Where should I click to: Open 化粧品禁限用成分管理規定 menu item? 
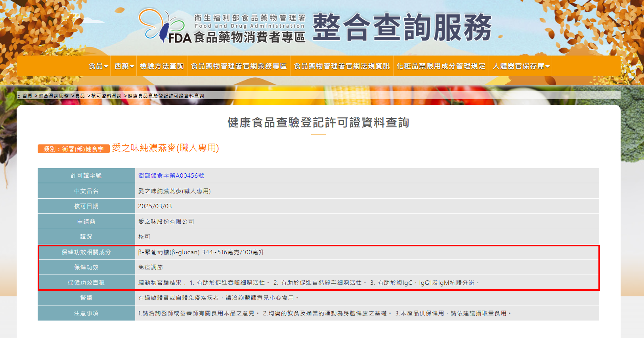[x=441, y=66]
